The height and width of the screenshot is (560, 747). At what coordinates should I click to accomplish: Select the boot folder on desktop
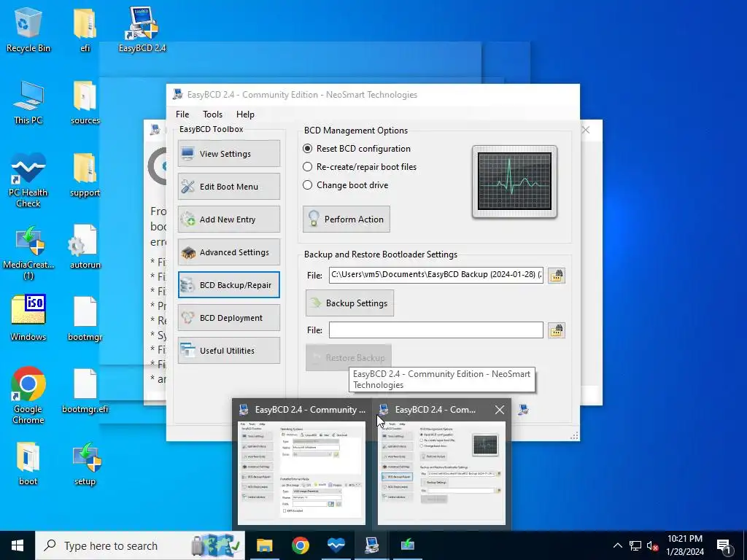click(28, 464)
